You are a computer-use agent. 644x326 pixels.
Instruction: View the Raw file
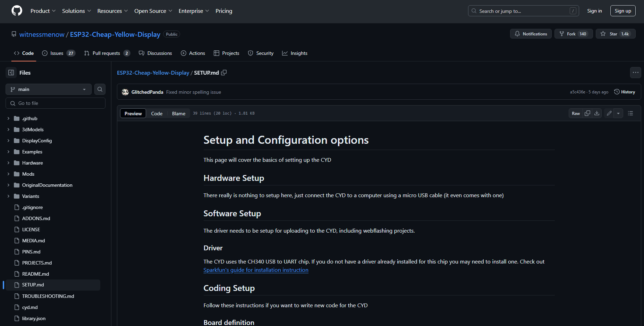point(576,113)
